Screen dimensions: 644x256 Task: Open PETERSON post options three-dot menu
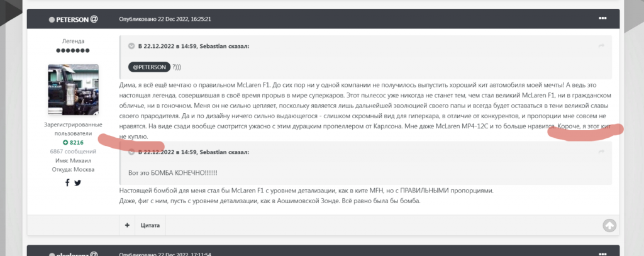[x=602, y=18]
